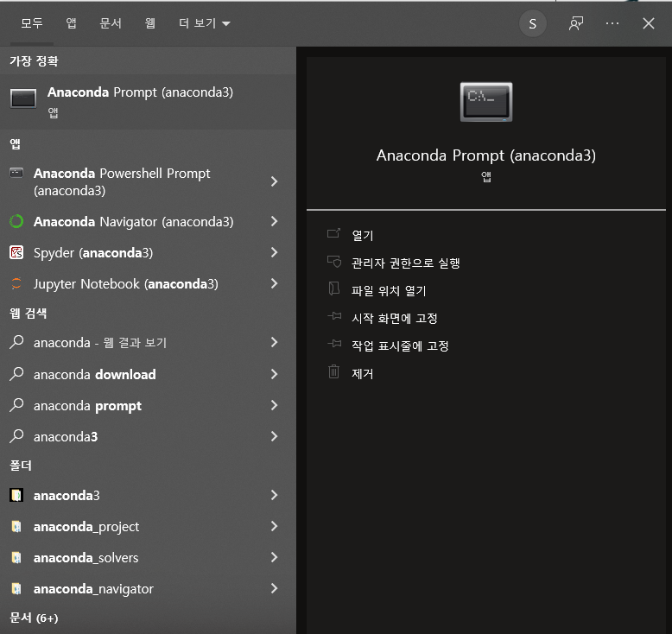Click the anaconda_solvers folder icon
Screen dimensions: 672x634
16,557
